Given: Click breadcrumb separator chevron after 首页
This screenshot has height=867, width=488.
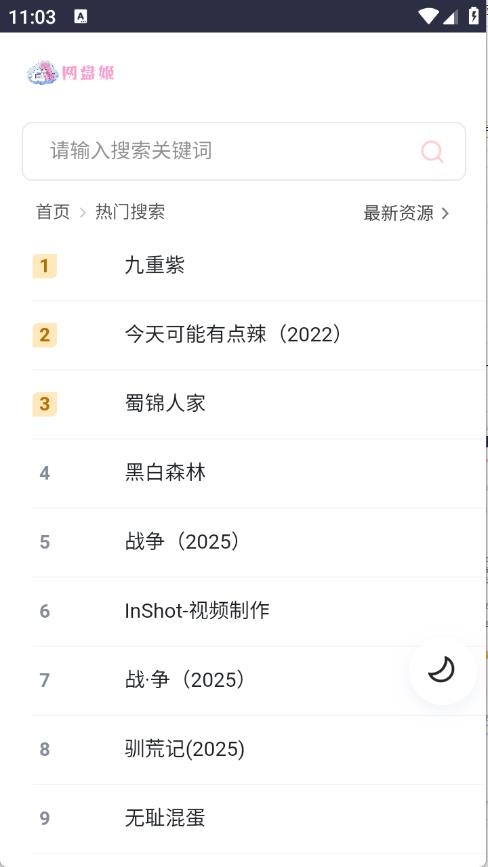Looking at the screenshot, I should click(83, 212).
